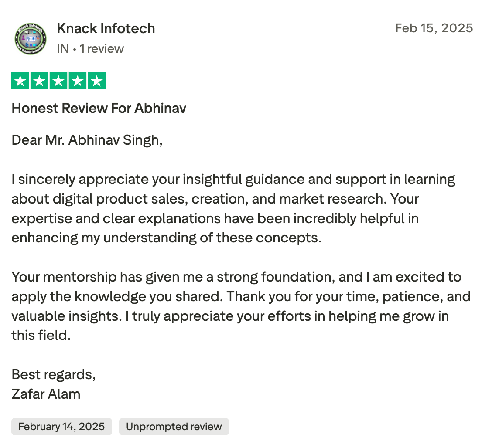
Task: Click the "Dear Mr. Abhinav Singh," greeting line
Action: 87,140
